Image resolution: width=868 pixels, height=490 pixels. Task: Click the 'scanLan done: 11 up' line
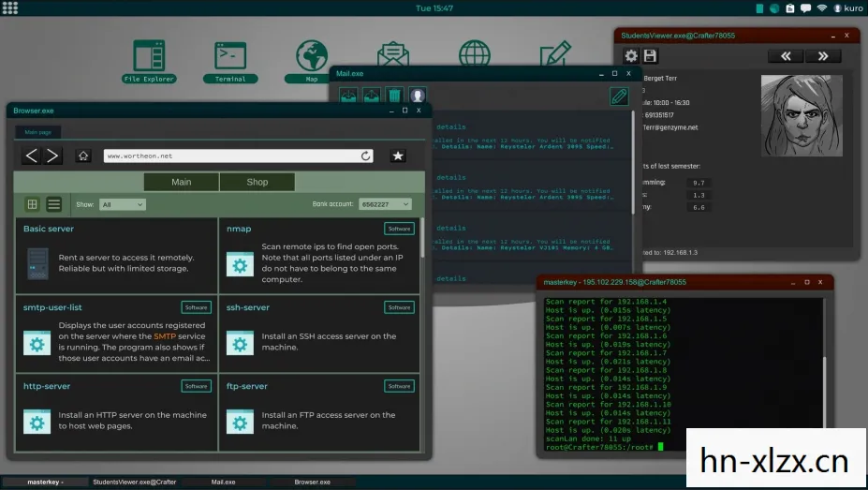(x=588, y=438)
